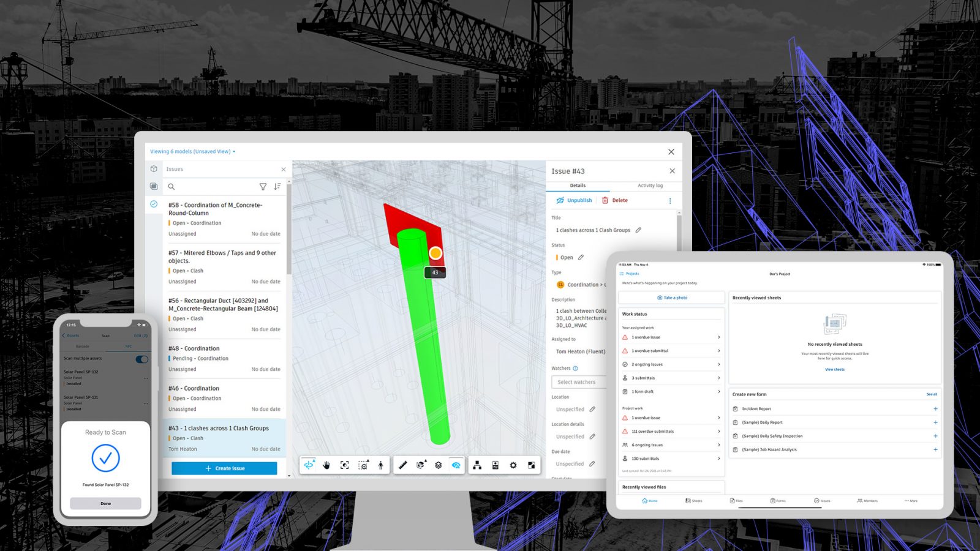
Task: Open viewer settings via the gear icon
Action: click(x=513, y=465)
